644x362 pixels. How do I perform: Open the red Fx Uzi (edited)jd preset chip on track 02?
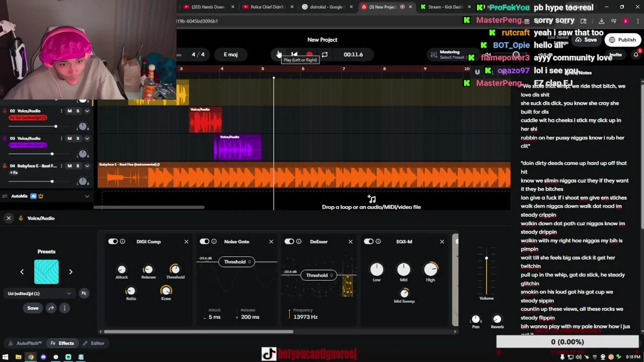click(x=28, y=118)
